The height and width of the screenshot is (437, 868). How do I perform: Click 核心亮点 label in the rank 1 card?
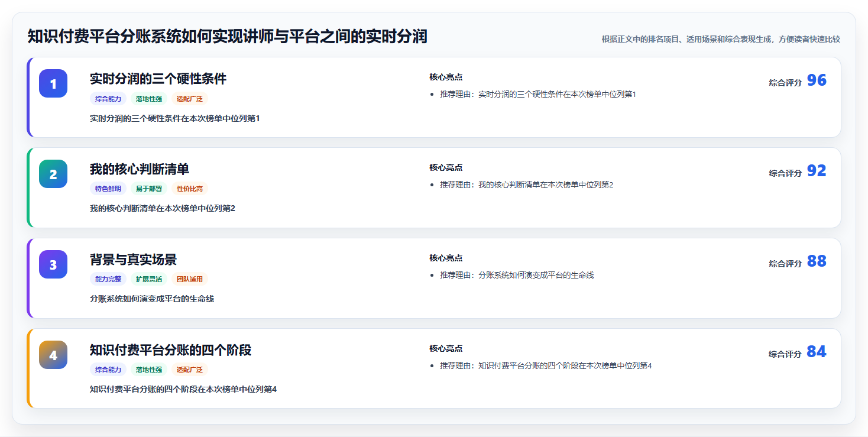(446, 77)
